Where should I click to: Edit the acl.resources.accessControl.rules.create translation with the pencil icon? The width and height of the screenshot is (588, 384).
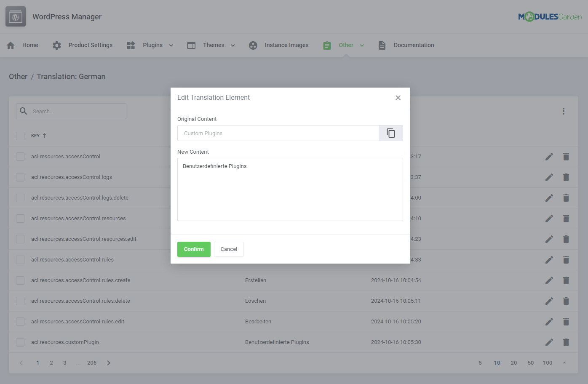pos(549,280)
